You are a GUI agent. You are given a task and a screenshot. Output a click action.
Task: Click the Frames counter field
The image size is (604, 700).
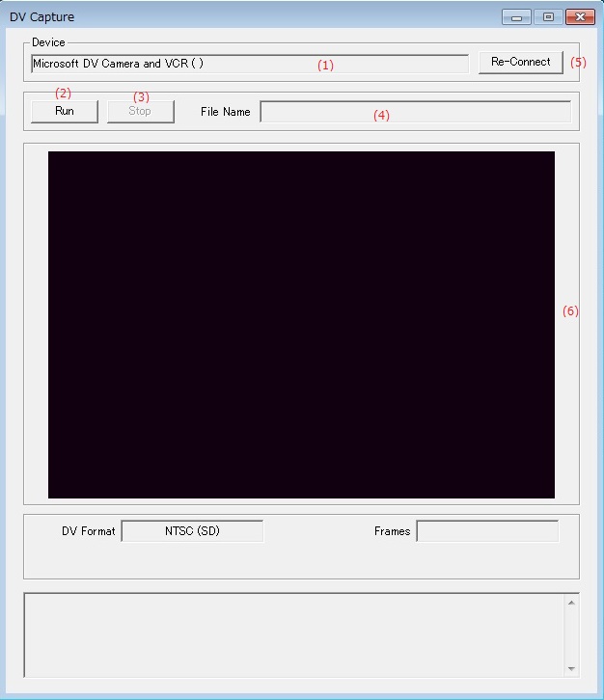tap(487, 531)
